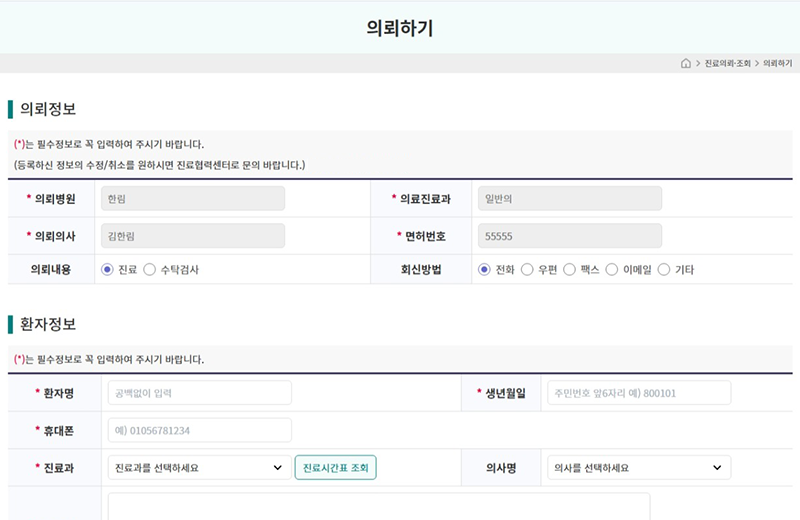Click 의뢰하기 breadcrumb item
This screenshot has height=520, width=800.
(777, 63)
